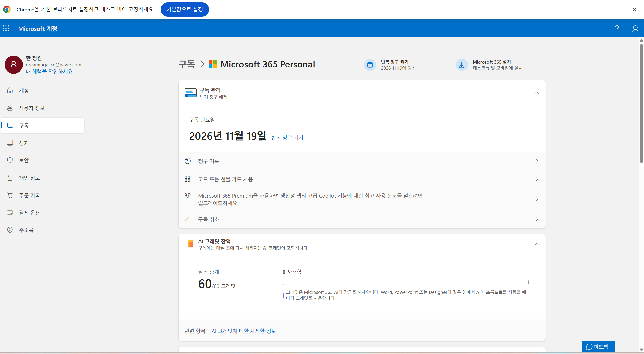This screenshot has height=354, width=644.
Task: Open 코드 또는 선불 카드 사용 row arrow
Action: (537, 179)
